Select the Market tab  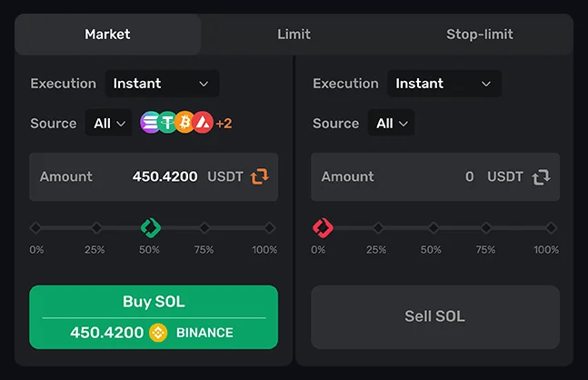(x=107, y=35)
